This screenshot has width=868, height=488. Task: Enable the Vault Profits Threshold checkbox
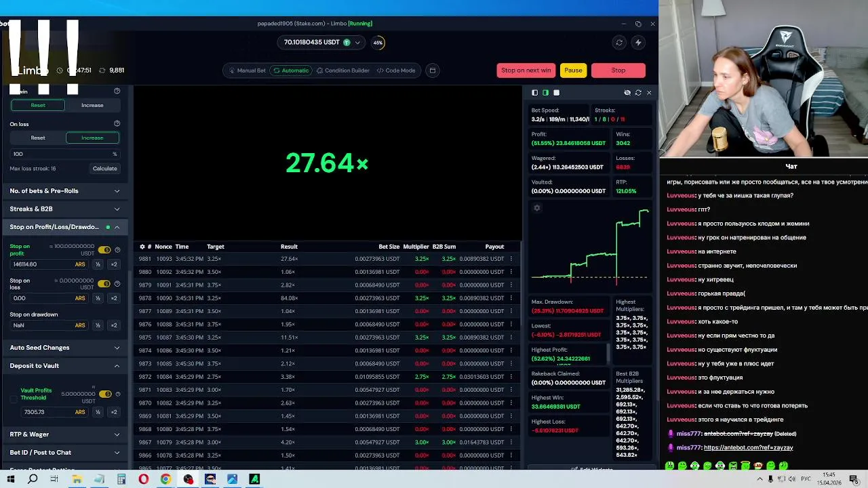coord(14,399)
